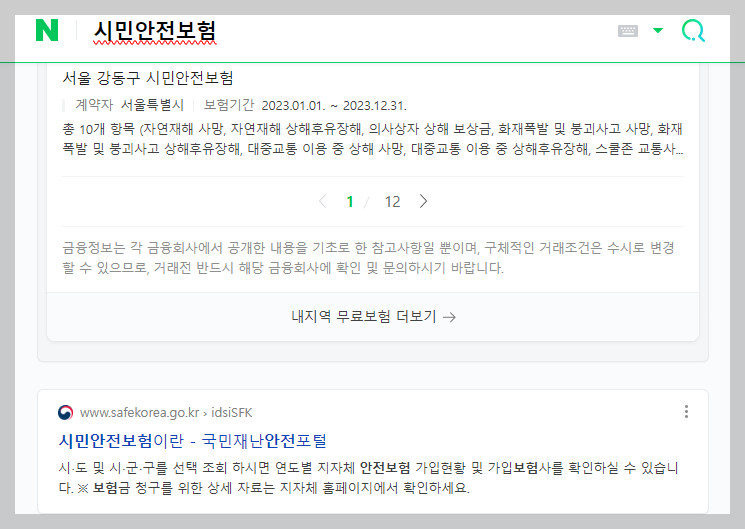Click the insurance period 2023.01.01. ~ 2023.12.31. text

coord(334,105)
